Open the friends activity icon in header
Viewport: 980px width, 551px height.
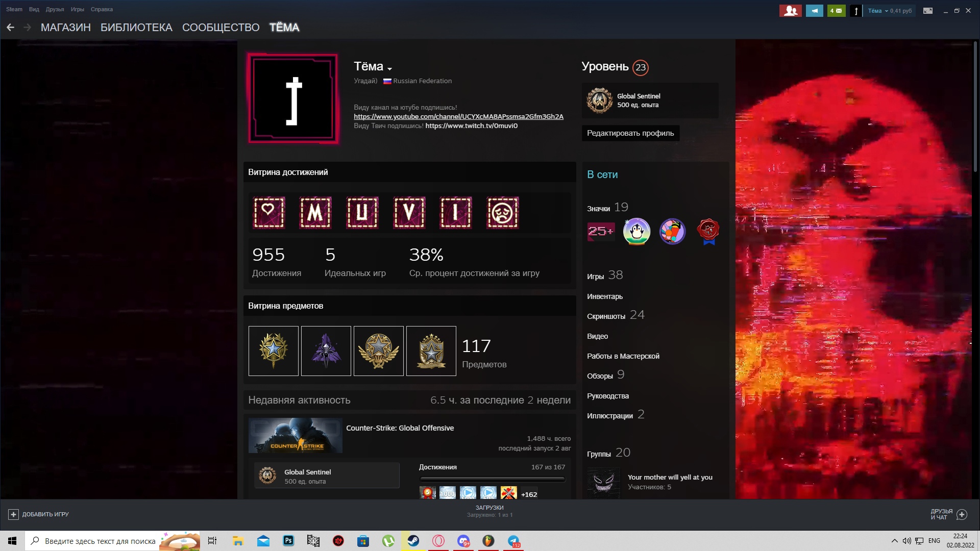tap(790, 11)
